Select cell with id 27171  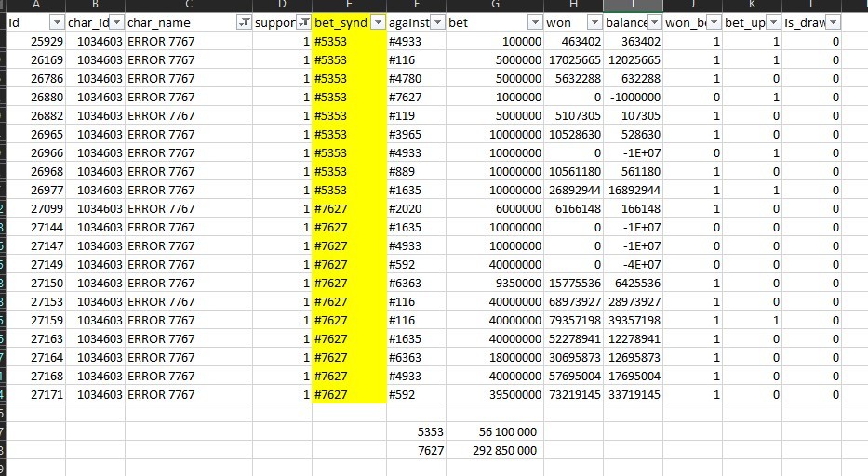pos(36,394)
